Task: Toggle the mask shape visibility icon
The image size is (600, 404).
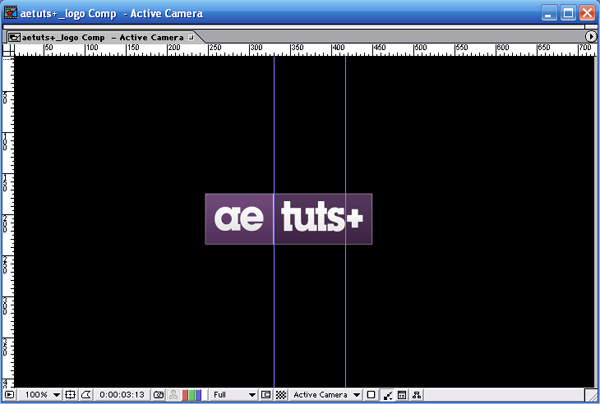Action: pos(86,395)
